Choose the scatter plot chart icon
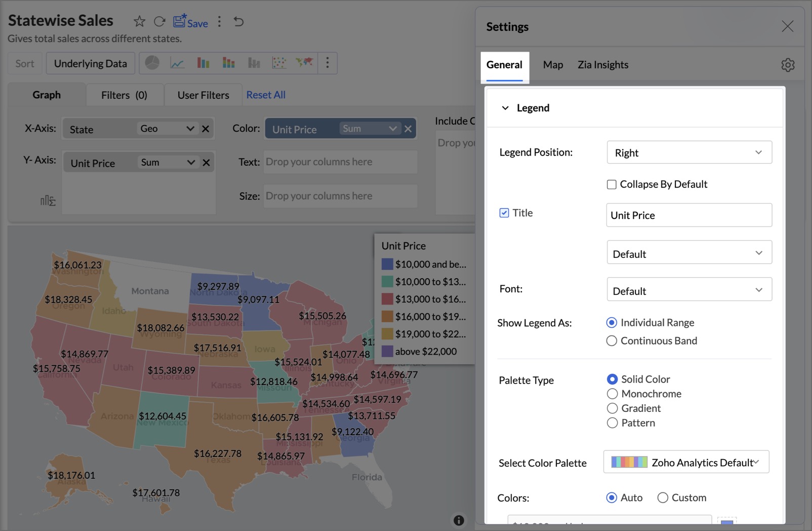The image size is (812, 531). (x=279, y=63)
